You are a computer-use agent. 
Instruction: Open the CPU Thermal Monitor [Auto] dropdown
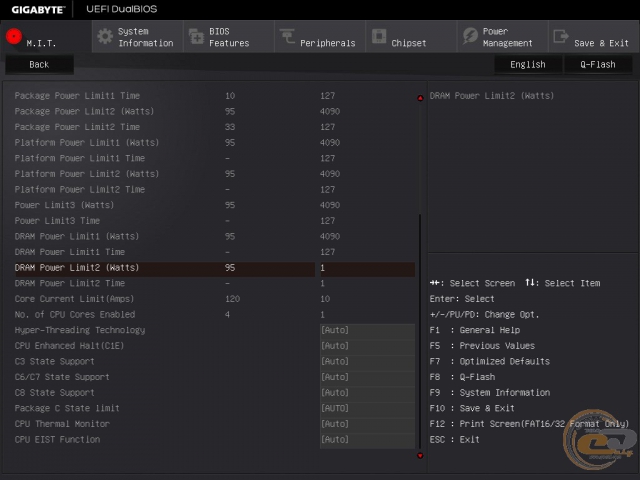(367, 424)
